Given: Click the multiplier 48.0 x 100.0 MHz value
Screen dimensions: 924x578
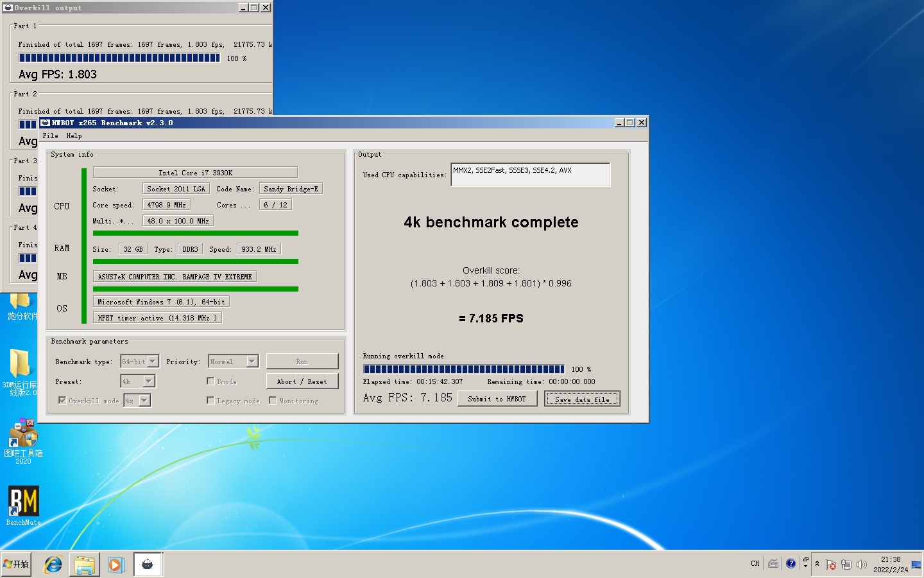Looking at the screenshot, I should [x=178, y=221].
